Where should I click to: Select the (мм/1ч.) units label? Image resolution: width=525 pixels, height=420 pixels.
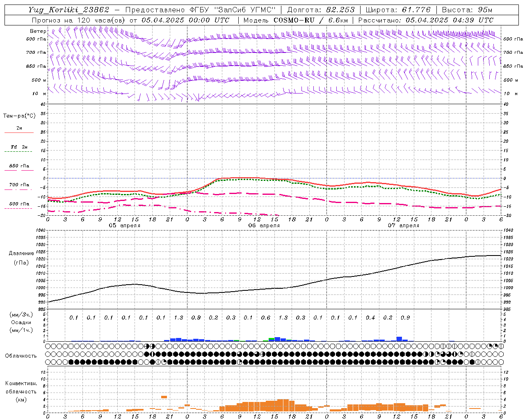coord(21,330)
